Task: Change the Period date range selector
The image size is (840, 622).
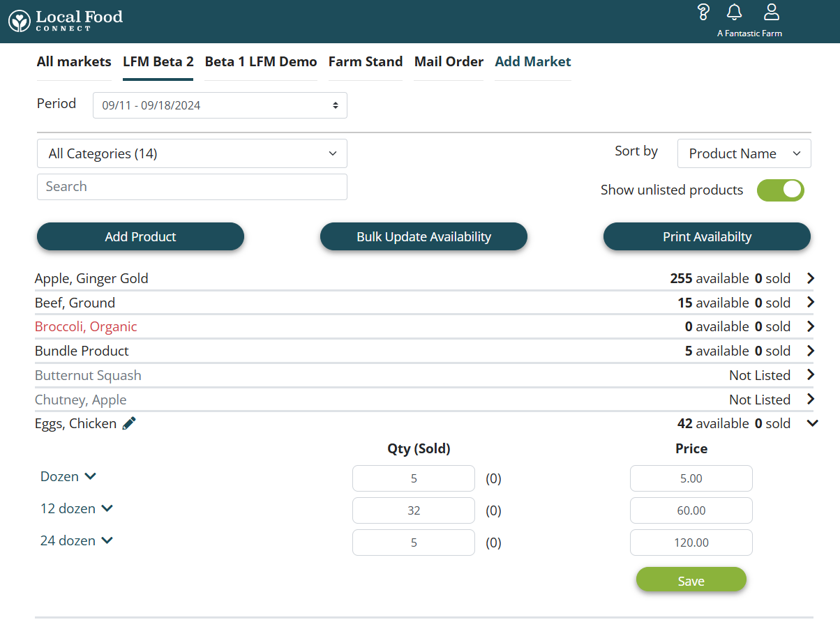Action: (x=220, y=106)
